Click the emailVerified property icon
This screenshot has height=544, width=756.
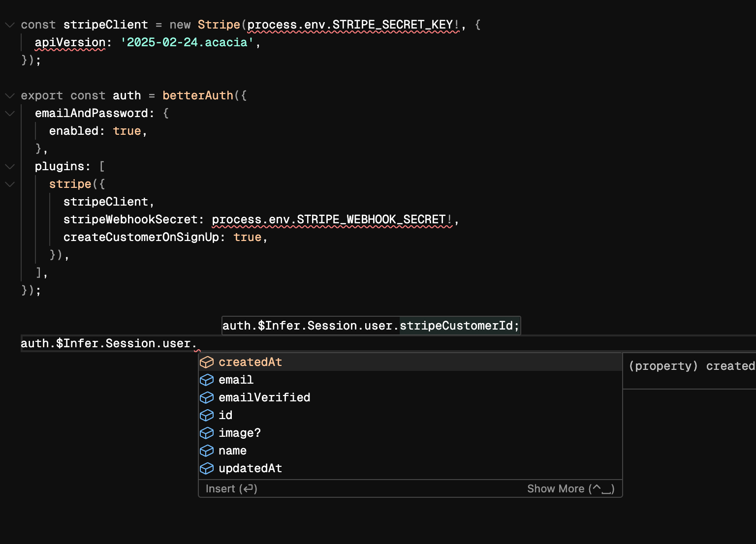207,398
